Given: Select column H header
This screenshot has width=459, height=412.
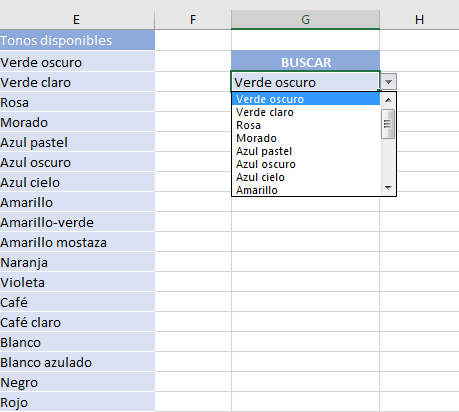Looking at the screenshot, I should point(419,20).
